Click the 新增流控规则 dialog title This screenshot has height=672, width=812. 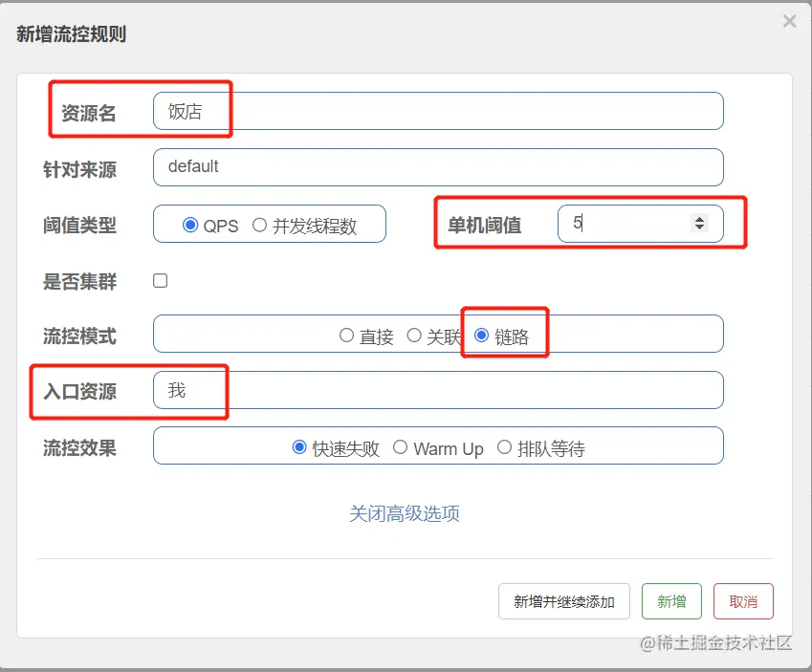coord(71,34)
